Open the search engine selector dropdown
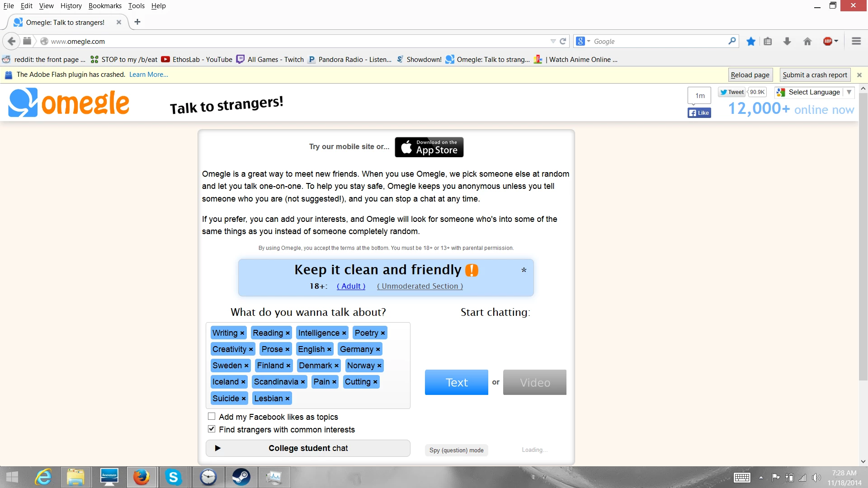The height and width of the screenshot is (488, 868). point(583,41)
